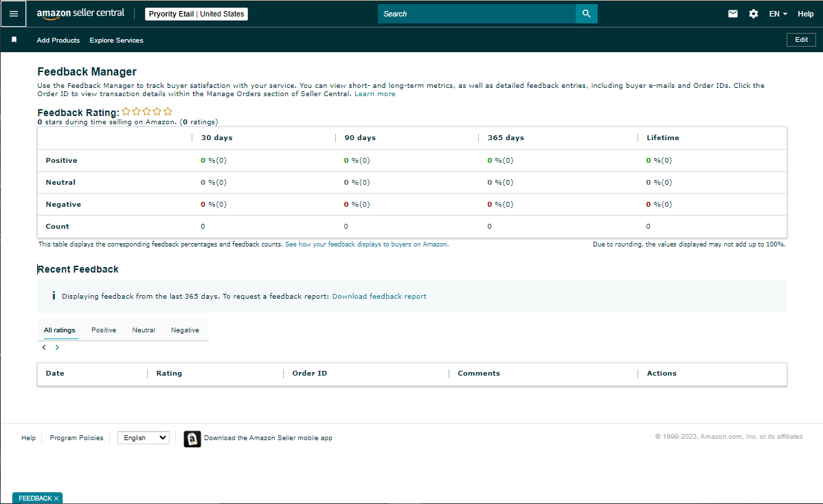Click the 90 days column header
The image size is (823, 504).
[x=359, y=138]
